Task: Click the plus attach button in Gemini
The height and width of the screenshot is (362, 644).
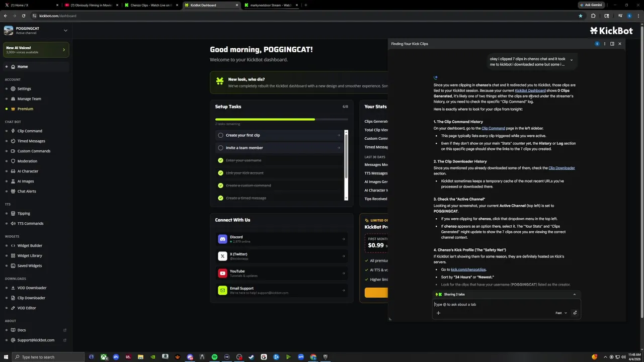Action: pos(438,313)
